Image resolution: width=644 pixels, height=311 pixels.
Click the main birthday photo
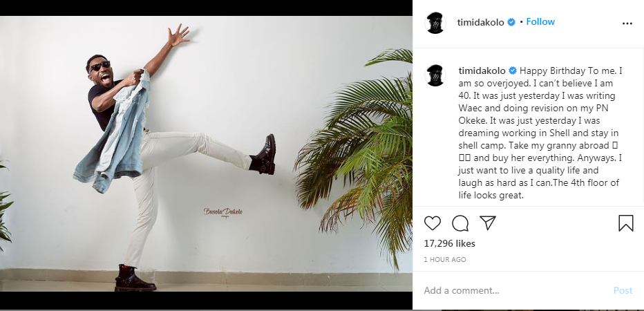[x=206, y=153]
